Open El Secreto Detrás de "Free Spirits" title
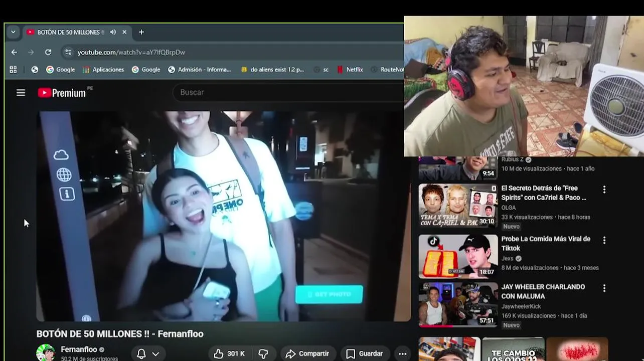 coord(544,193)
